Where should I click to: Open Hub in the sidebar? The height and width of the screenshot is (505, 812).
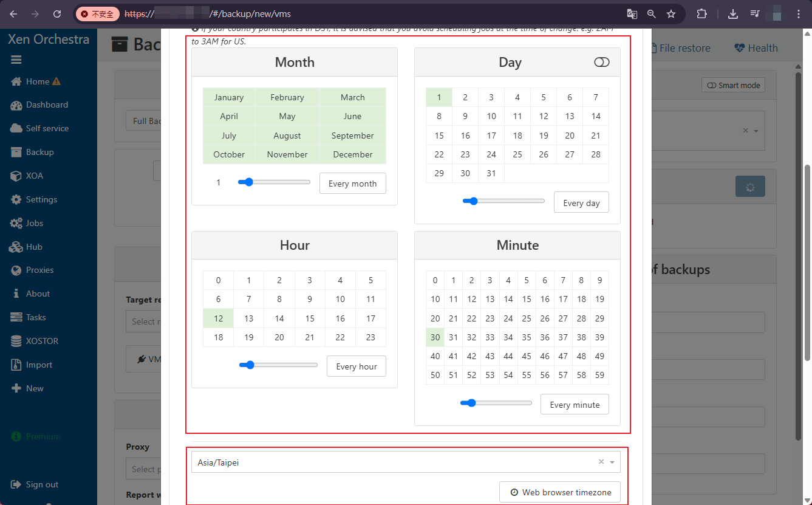coord(26,247)
